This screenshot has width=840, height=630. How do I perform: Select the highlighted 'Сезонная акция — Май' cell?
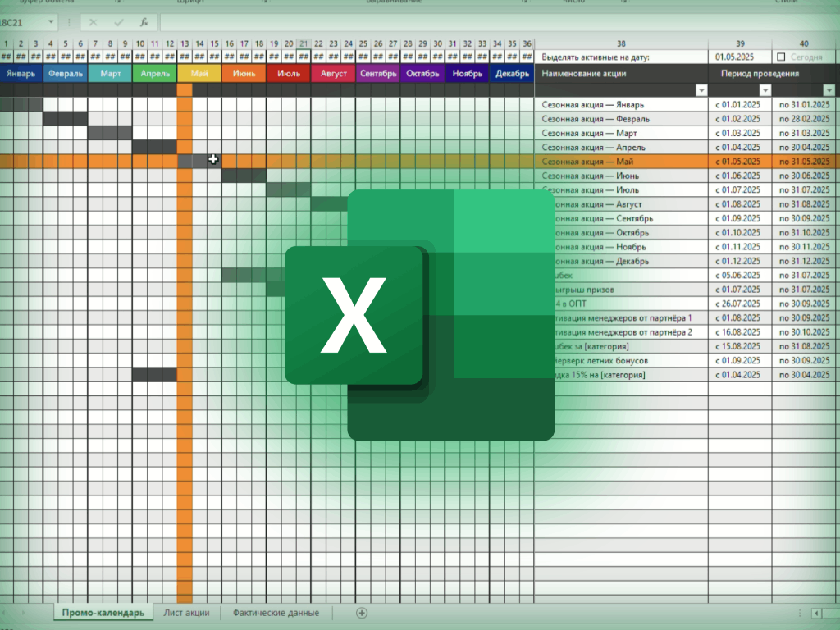point(622,162)
